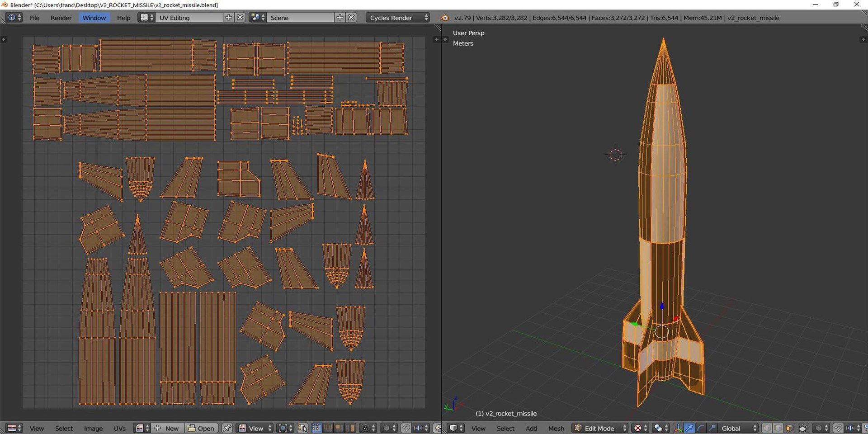
Task: Select UV edge selection mode
Action: tap(328, 428)
